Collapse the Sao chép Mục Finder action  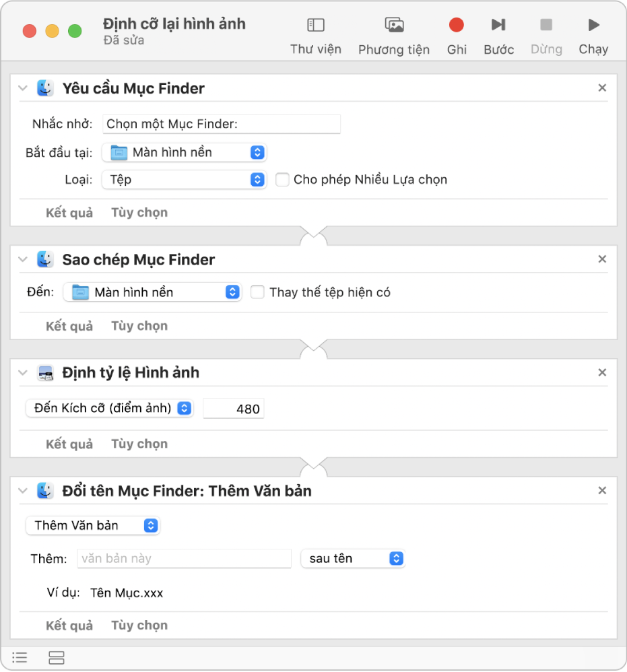tap(23, 259)
